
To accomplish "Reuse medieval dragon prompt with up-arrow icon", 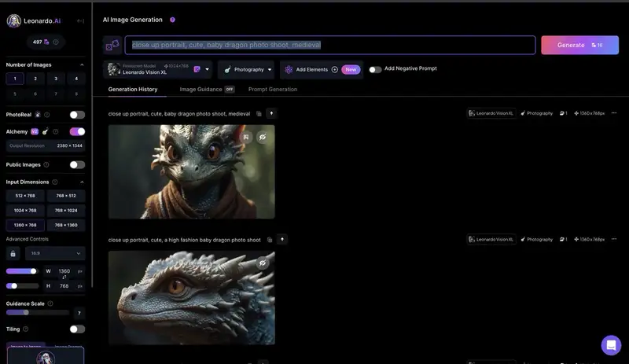I will (x=271, y=113).
